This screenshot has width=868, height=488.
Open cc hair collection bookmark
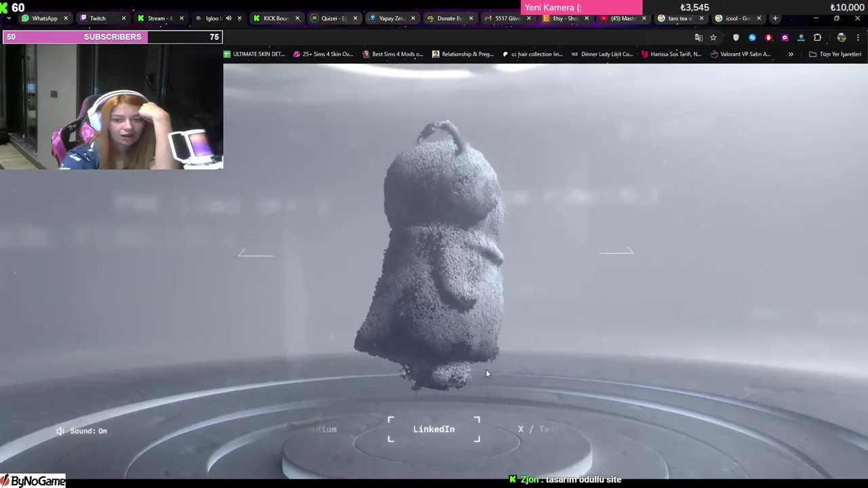pos(532,54)
